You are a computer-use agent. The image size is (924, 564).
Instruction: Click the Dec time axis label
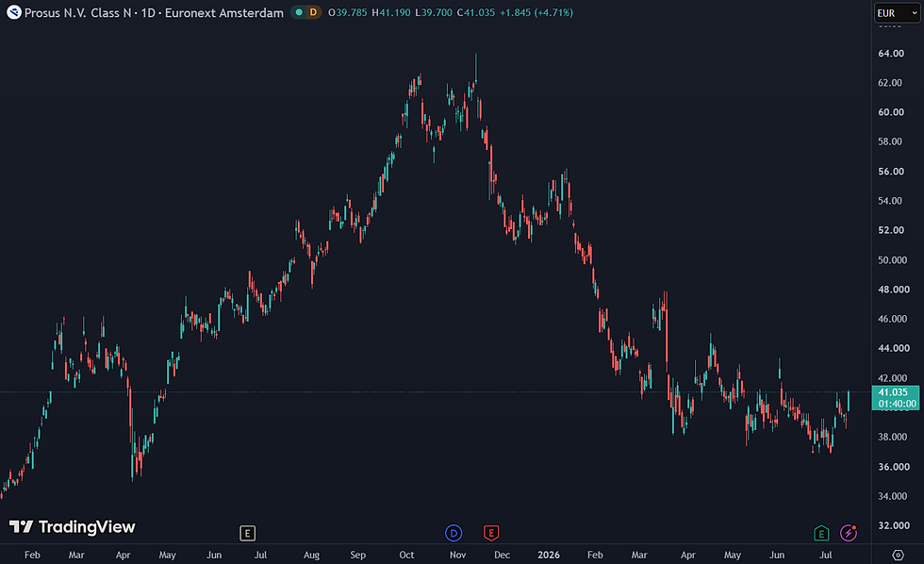[502, 556]
